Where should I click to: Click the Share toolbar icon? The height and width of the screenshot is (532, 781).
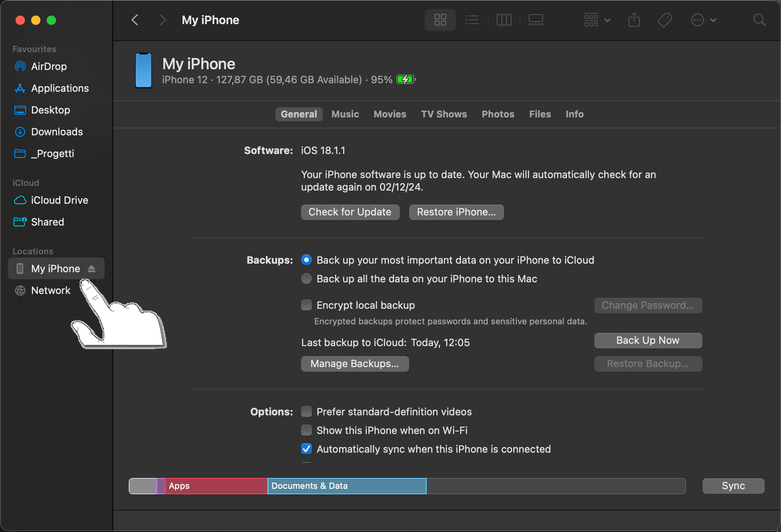click(x=634, y=20)
